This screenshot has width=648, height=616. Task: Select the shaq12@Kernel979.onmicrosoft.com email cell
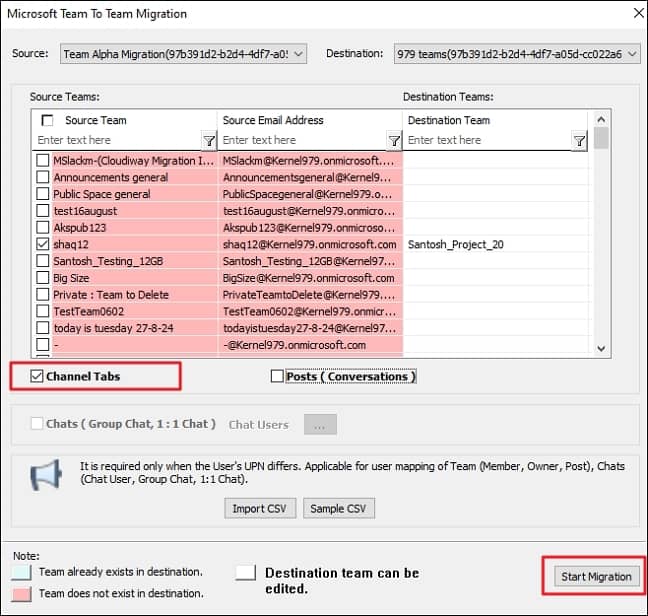pyautogui.click(x=310, y=244)
